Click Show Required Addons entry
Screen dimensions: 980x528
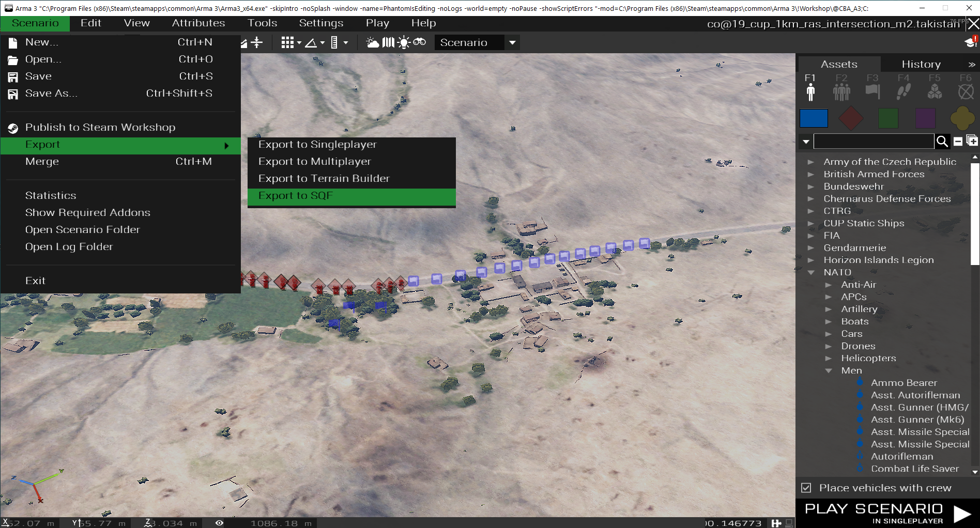120,213
